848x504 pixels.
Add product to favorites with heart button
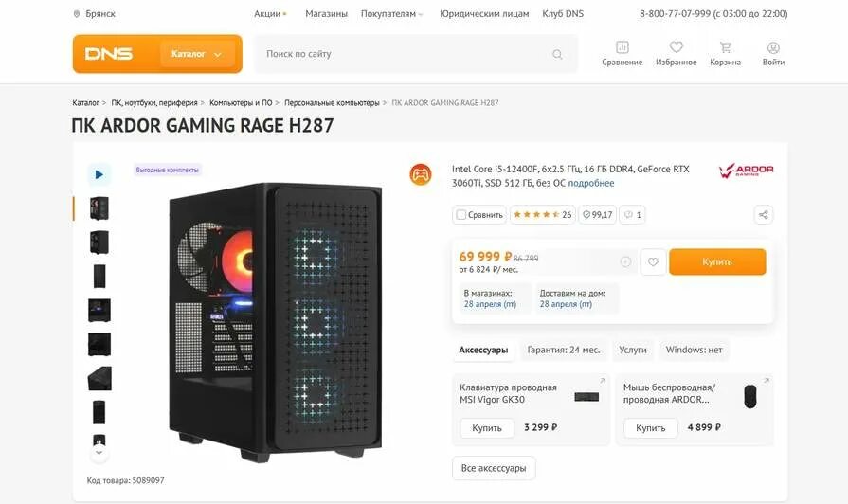pyautogui.click(x=654, y=261)
